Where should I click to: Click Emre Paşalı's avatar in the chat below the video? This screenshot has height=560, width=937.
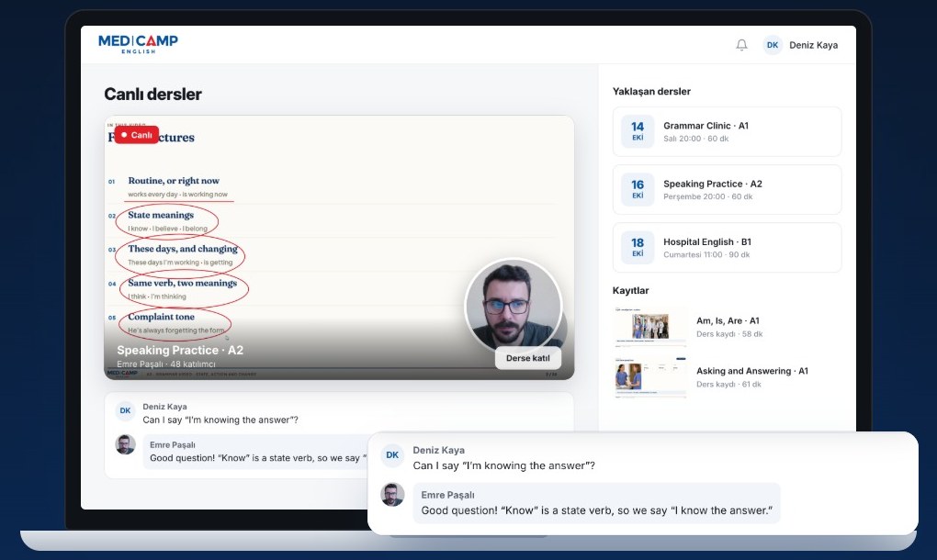[x=125, y=444]
